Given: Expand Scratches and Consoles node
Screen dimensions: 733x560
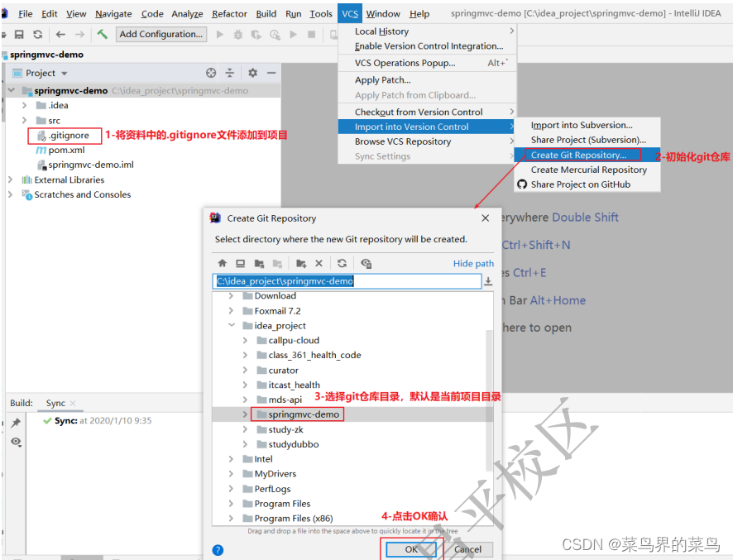Looking at the screenshot, I should click(x=10, y=194).
